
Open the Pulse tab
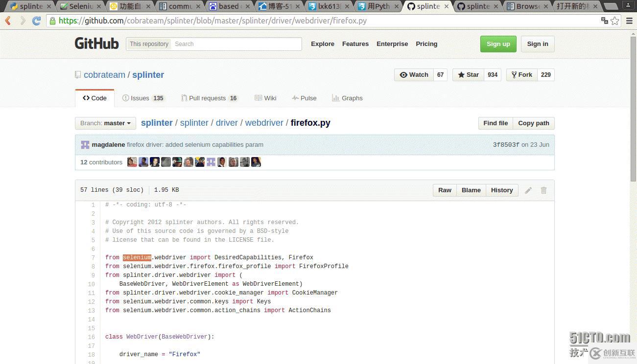click(304, 98)
